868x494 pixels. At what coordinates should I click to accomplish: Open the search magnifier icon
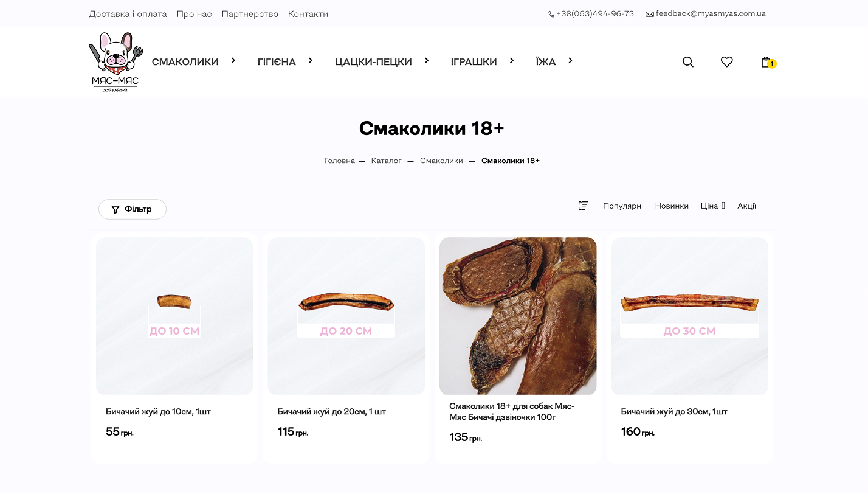[x=688, y=62]
